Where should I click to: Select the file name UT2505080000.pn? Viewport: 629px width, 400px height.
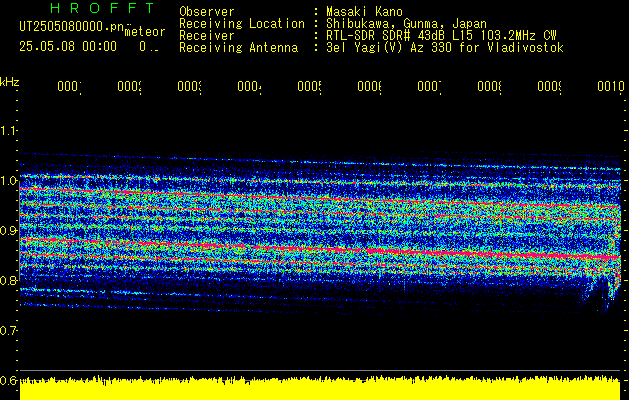[x=71, y=26]
